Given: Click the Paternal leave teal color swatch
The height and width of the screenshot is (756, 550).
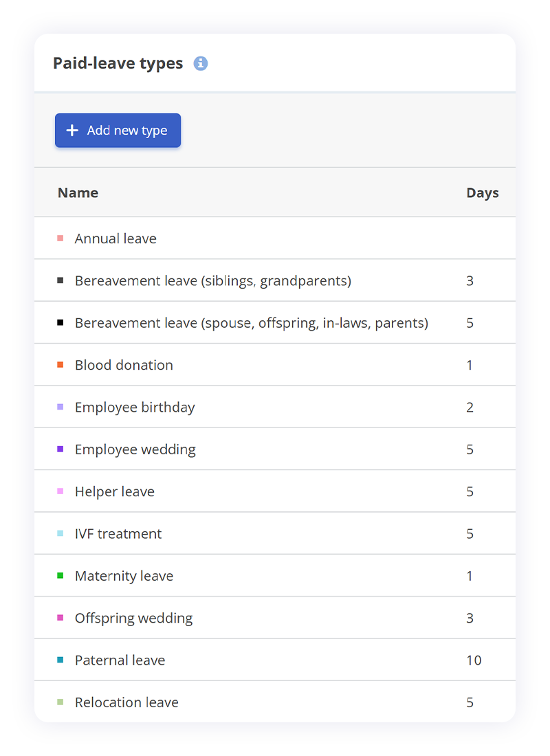Looking at the screenshot, I should tap(60, 660).
